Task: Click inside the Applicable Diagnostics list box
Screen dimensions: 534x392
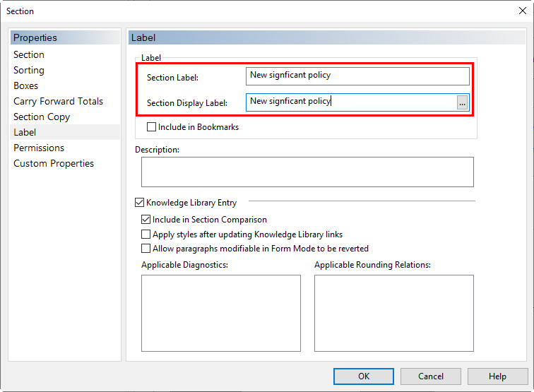Action: pyautogui.click(x=221, y=314)
